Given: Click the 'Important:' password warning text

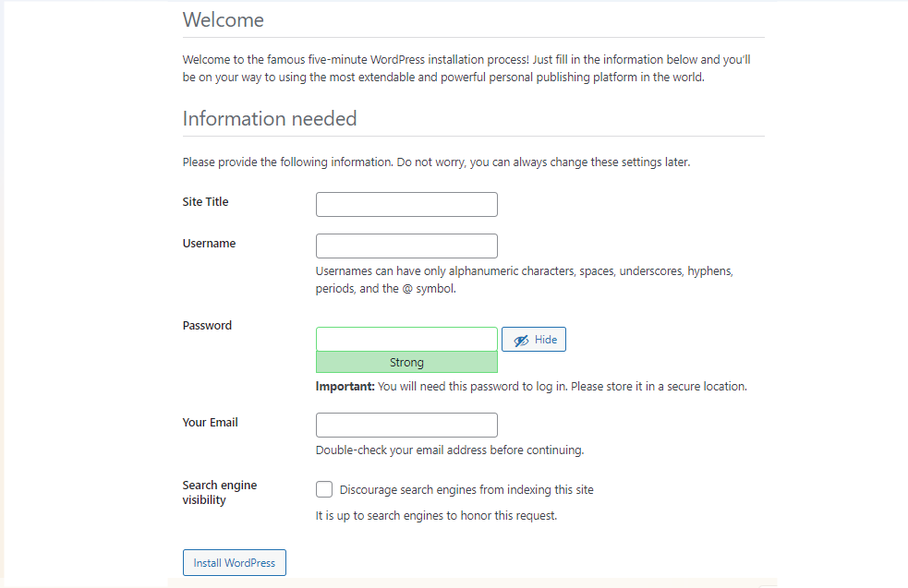Looking at the screenshot, I should (345, 386).
